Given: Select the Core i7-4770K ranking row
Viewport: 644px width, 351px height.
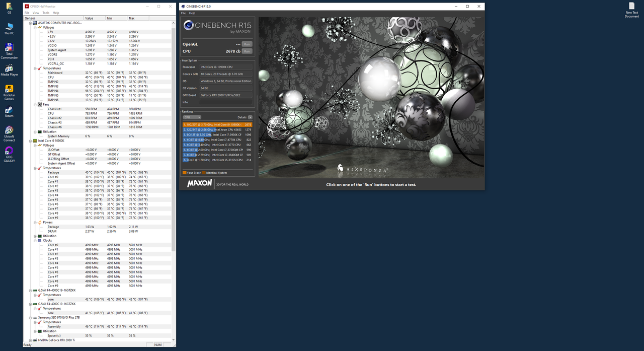Looking at the screenshot, I should [217, 139].
